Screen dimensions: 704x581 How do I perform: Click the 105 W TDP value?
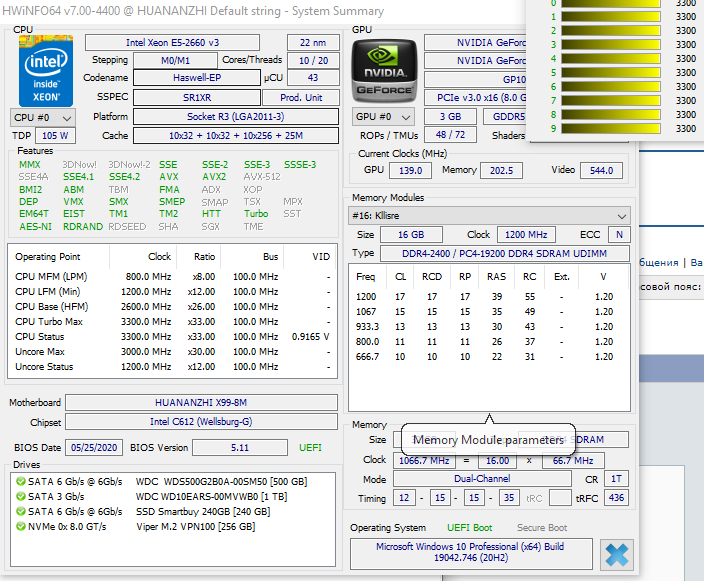[56, 136]
